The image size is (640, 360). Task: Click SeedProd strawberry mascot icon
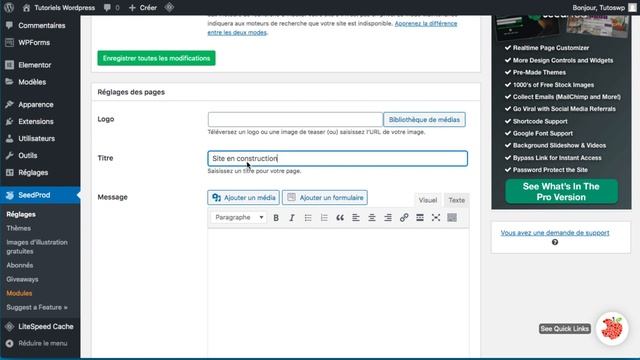[x=612, y=328]
